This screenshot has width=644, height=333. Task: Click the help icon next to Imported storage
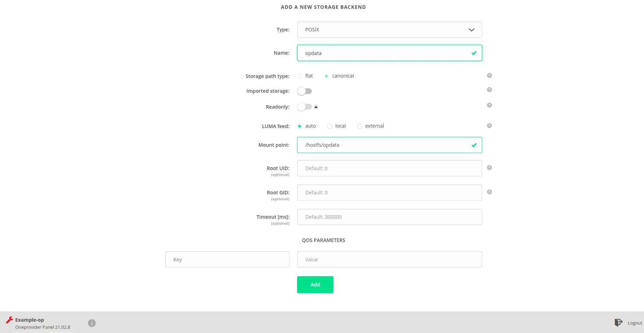489,90
